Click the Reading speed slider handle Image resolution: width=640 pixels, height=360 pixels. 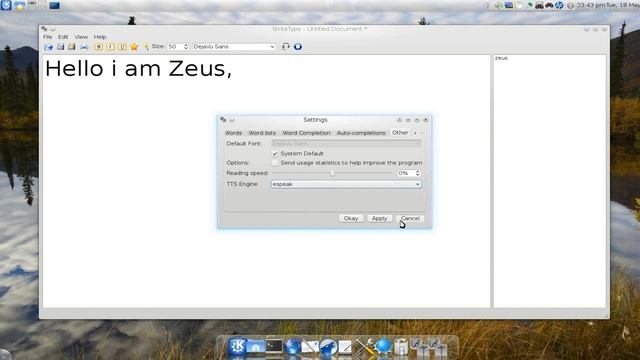point(332,173)
